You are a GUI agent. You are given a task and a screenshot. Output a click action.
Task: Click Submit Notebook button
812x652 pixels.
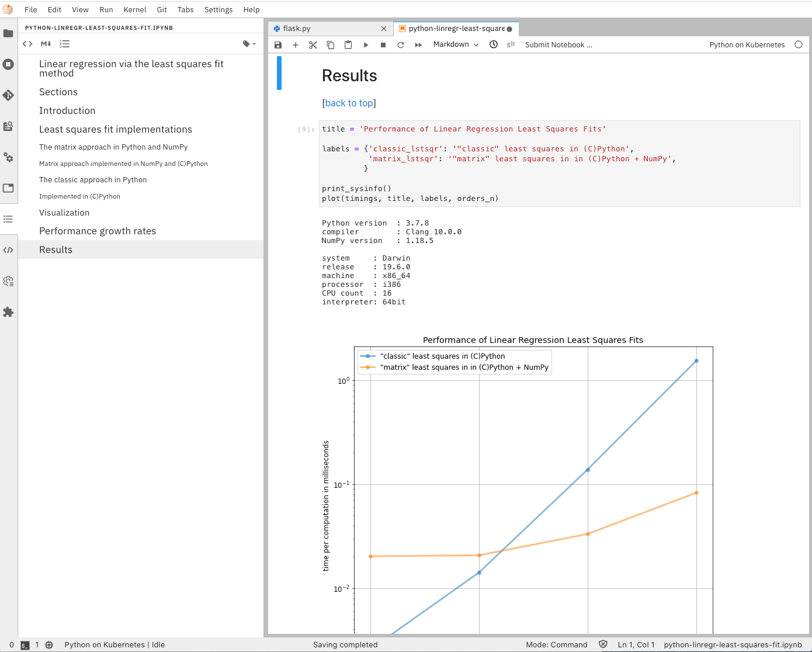click(x=558, y=44)
